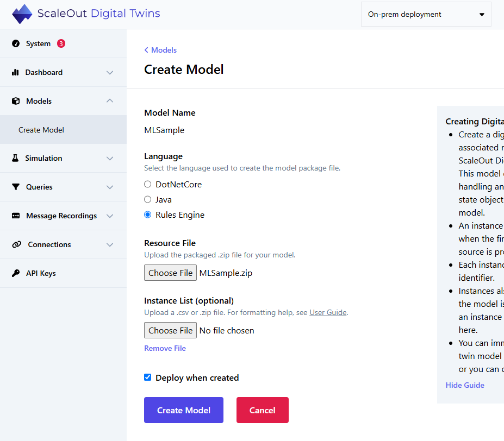
Task: Click the API Keys key icon
Action: click(x=16, y=273)
